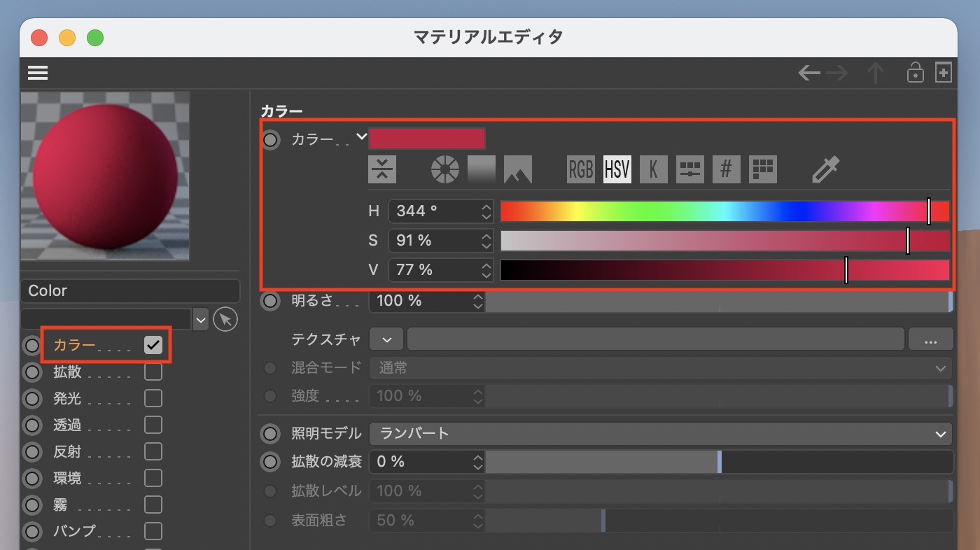Collapse the カラー disclosure chevron
Viewport: 980px width, 550px height.
[x=361, y=137]
